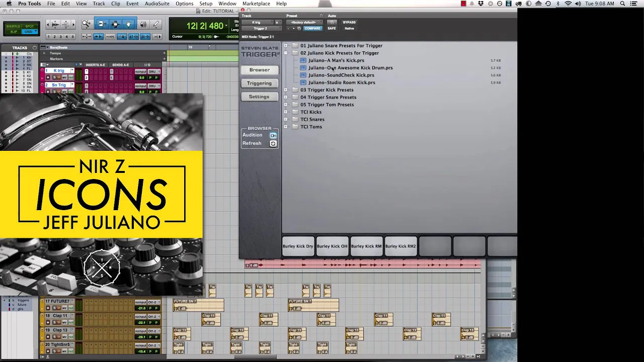This screenshot has width=644, height=362.
Task: Enable SLIP edit mode
Action: [14, 32]
